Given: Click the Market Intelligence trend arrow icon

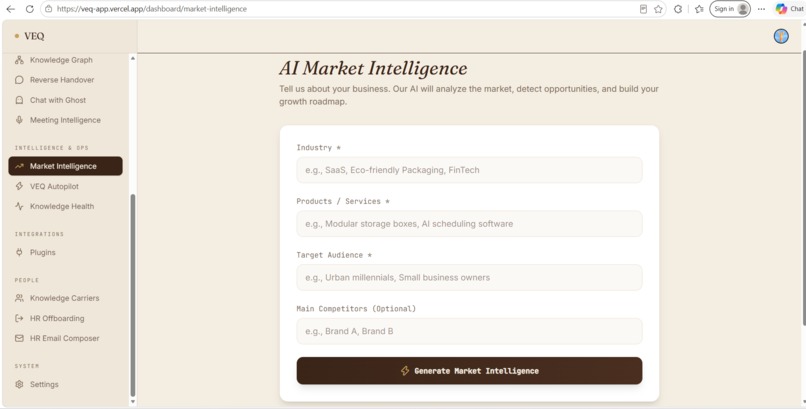Looking at the screenshot, I should coord(19,166).
